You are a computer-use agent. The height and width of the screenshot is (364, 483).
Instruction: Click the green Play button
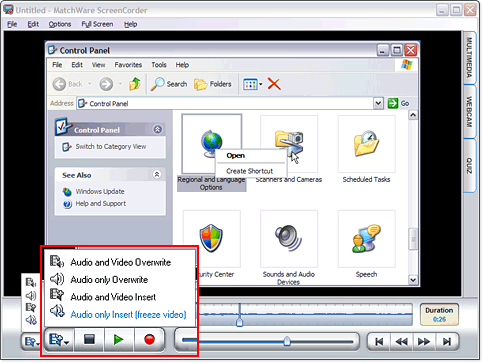pos(119,340)
